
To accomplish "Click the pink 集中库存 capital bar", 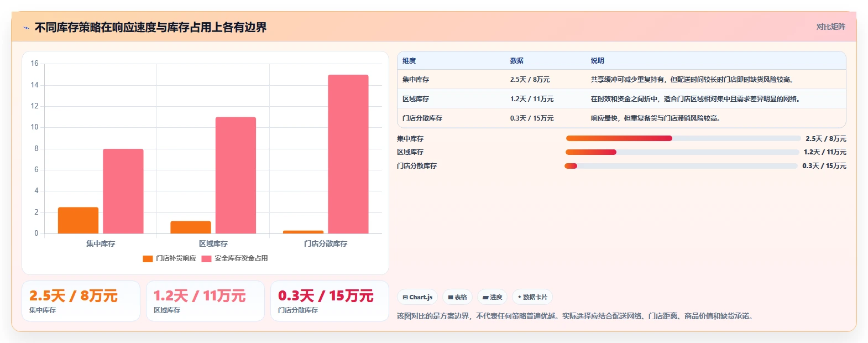I will 123,191.
